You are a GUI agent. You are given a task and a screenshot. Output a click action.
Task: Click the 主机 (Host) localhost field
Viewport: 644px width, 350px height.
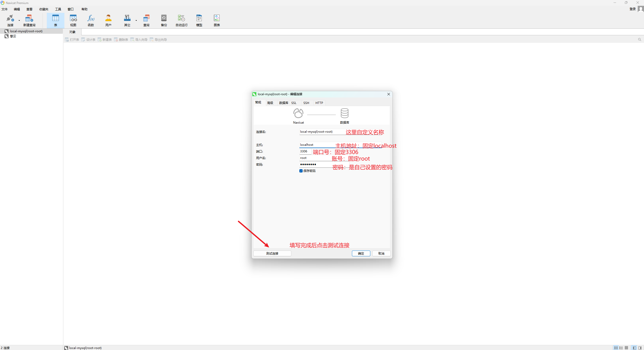(340, 145)
